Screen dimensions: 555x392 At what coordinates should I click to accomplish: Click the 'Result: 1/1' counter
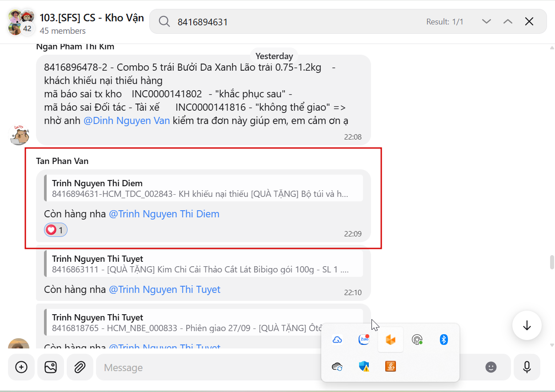[445, 21]
